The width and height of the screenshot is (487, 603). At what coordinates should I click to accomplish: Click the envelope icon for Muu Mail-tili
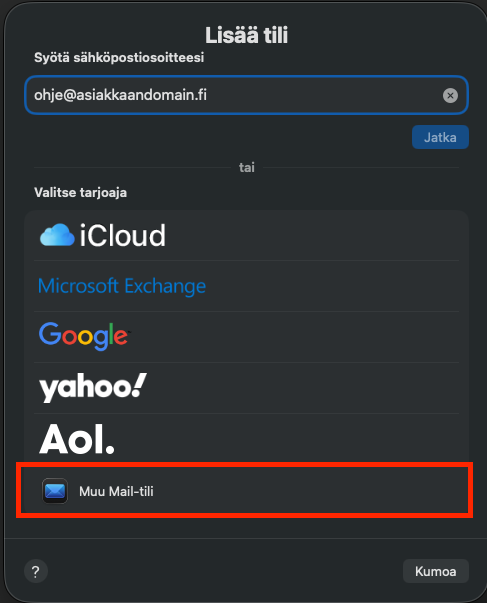[x=55, y=491]
